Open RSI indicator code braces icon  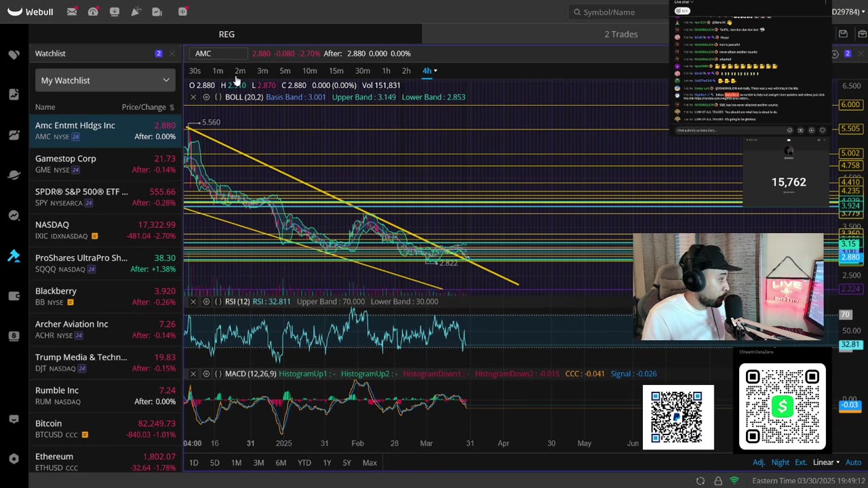pyautogui.click(x=218, y=301)
